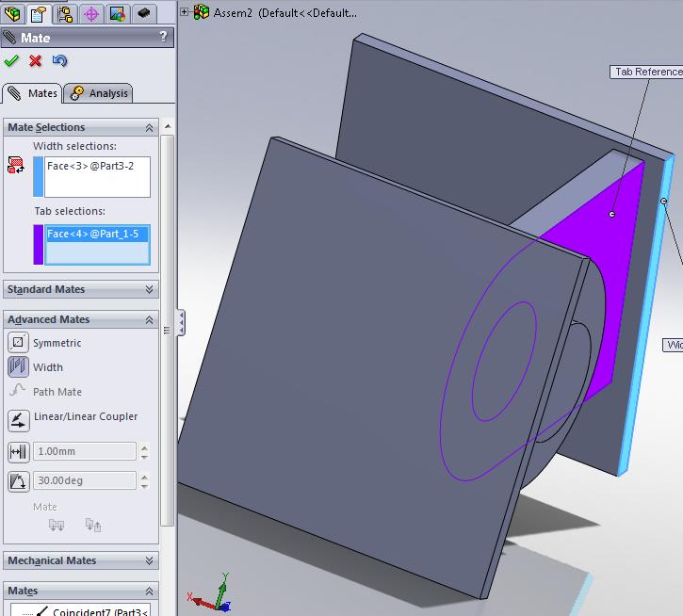Click the panel collapse splitter handle
This screenshot has height=616, width=683.
pos(181,323)
